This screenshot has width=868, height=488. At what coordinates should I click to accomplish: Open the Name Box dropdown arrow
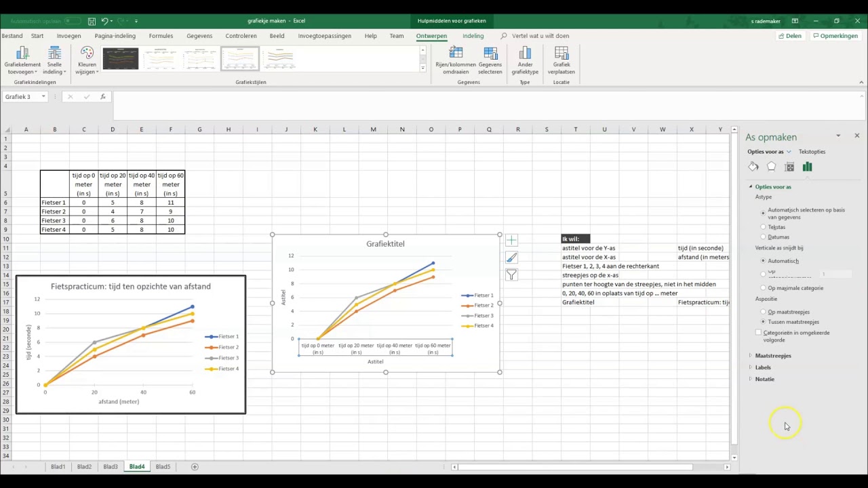pyautogui.click(x=43, y=97)
